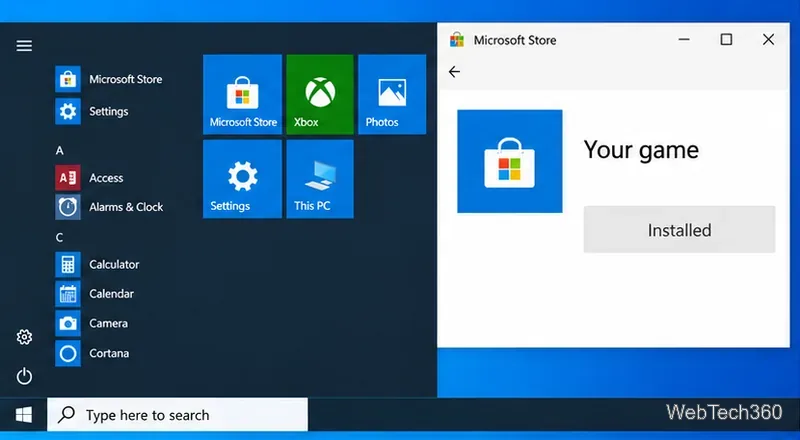Viewport: 800px width, 440px height.
Task: Click the letter C group header
Action: tap(60, 237)
